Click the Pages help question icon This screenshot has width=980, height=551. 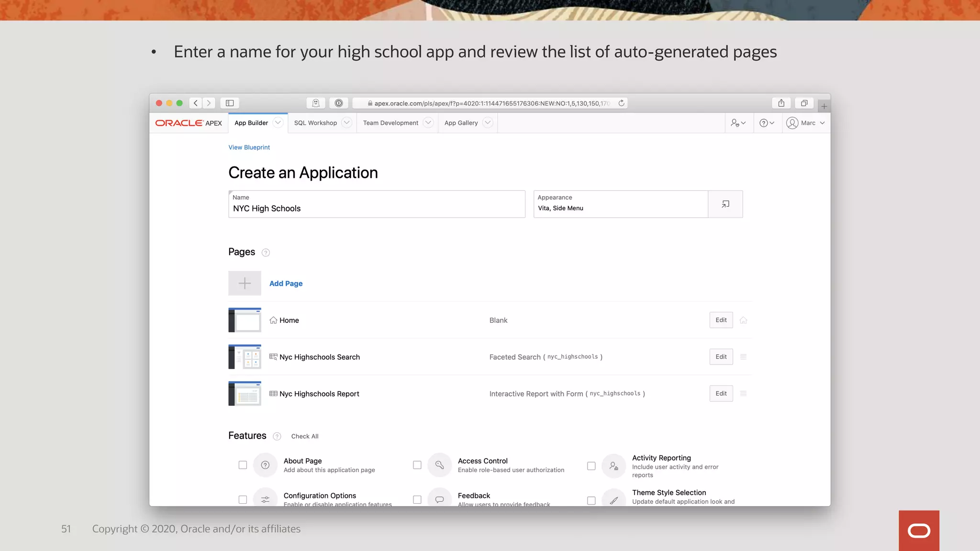click(266, 253)
